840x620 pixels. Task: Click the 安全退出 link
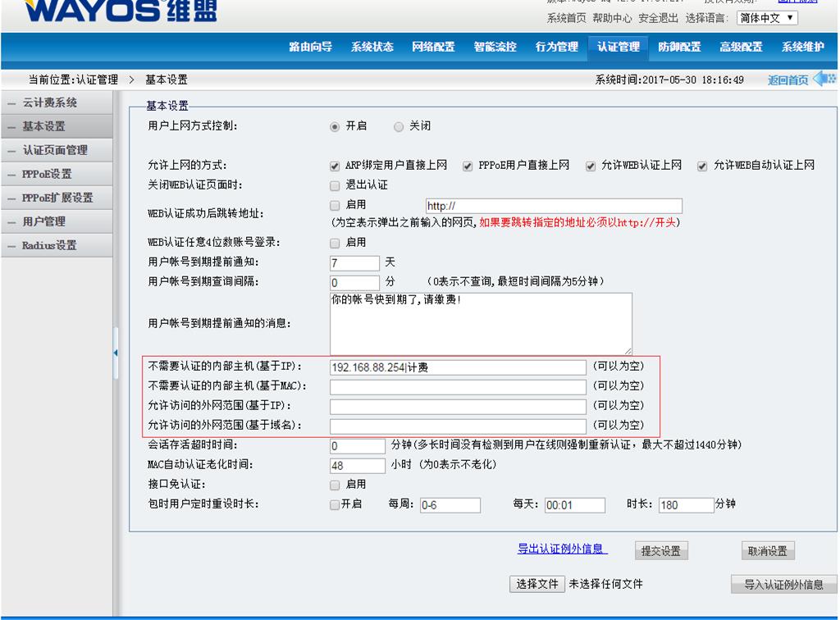(x=658, y=17)
